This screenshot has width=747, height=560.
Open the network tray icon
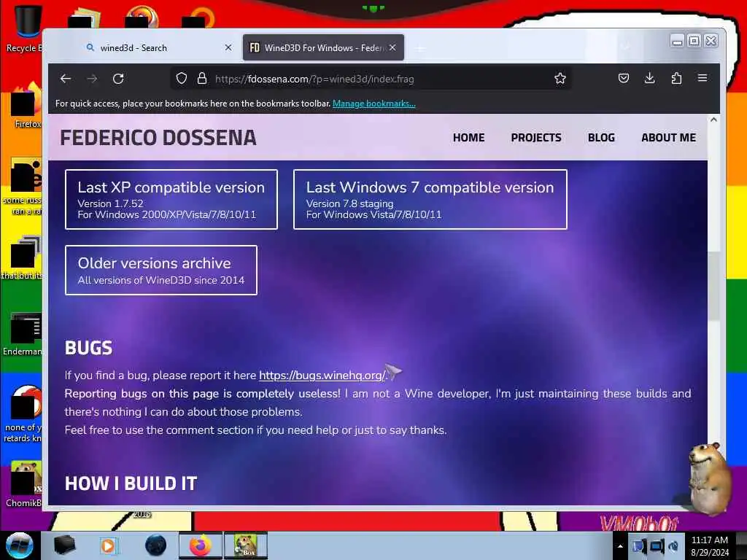pos(656,546)
